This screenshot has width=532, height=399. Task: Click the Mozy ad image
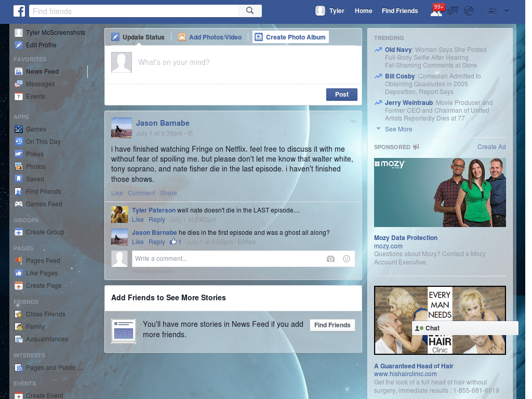click(x=440, y=192)
